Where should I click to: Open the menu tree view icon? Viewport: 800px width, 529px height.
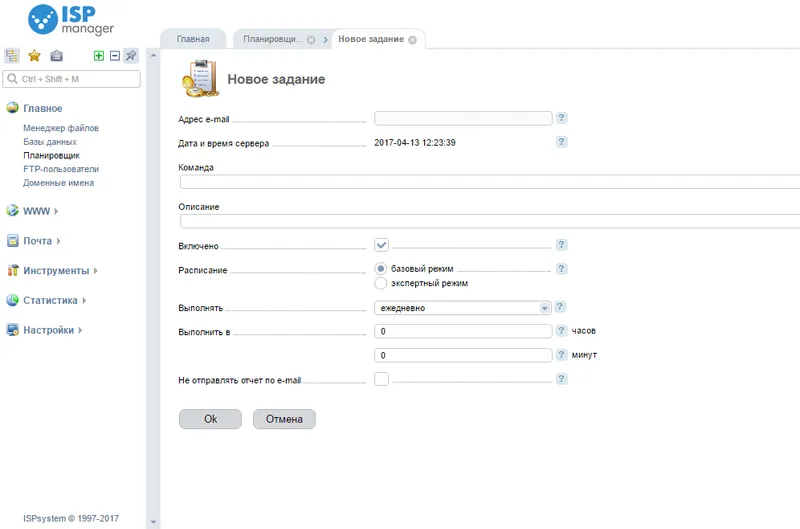12,56
